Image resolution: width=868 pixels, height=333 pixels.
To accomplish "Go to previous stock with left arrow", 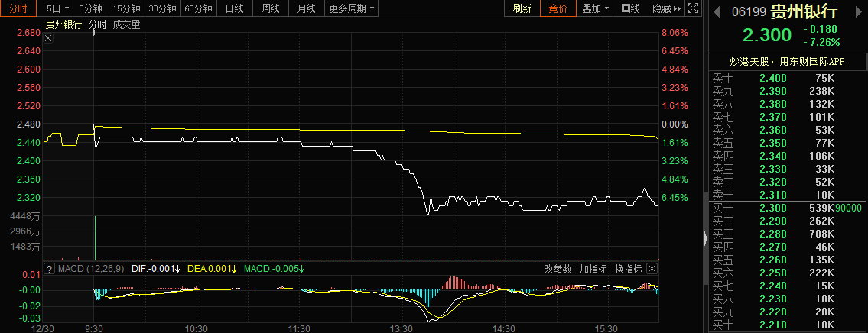I will (x=715, y=11).
